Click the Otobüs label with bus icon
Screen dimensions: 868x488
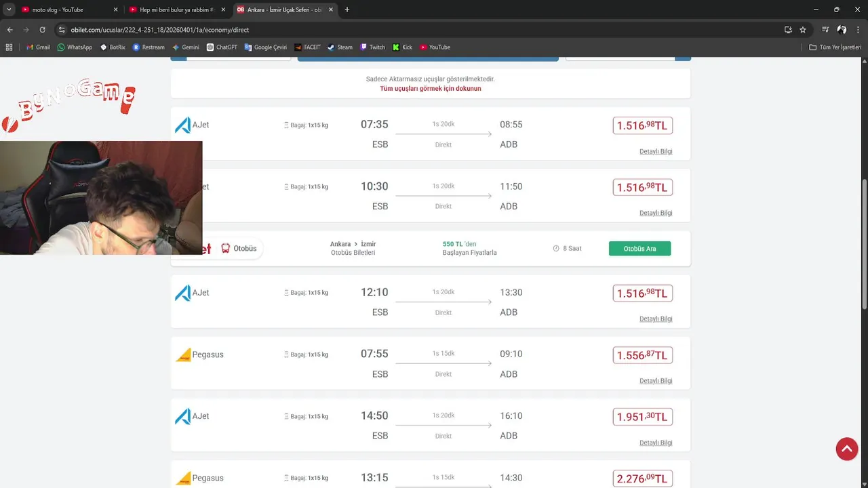coord(239,249)
